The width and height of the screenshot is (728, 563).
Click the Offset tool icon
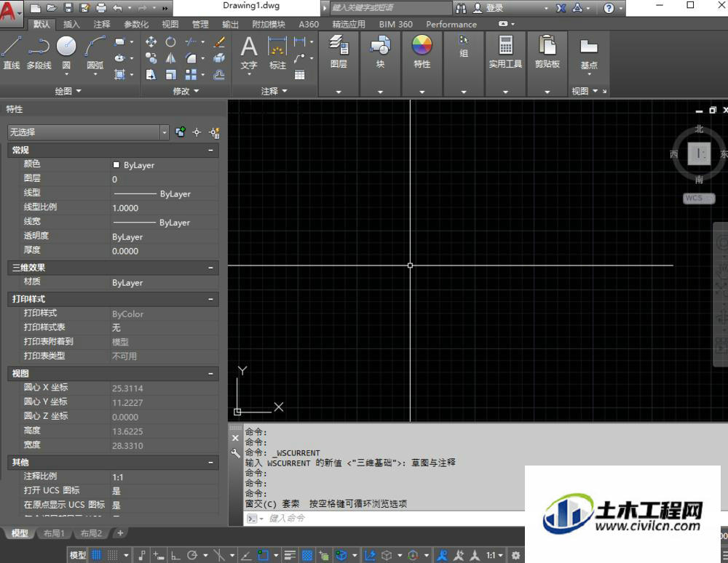pos(219,75)
